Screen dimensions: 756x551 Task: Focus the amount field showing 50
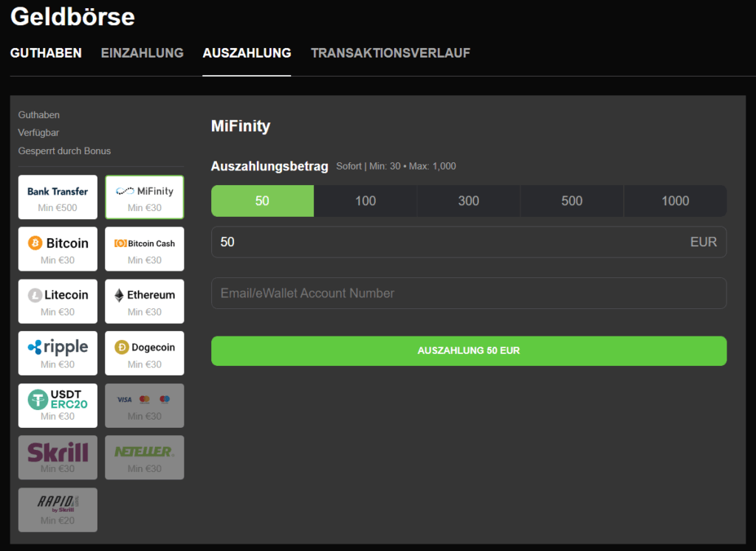coord(469,242)
